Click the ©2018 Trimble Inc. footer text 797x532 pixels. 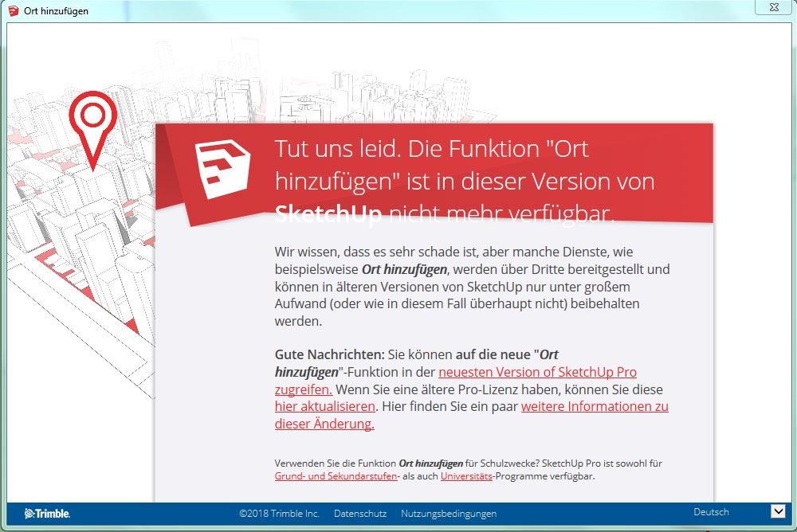[279, 514]
